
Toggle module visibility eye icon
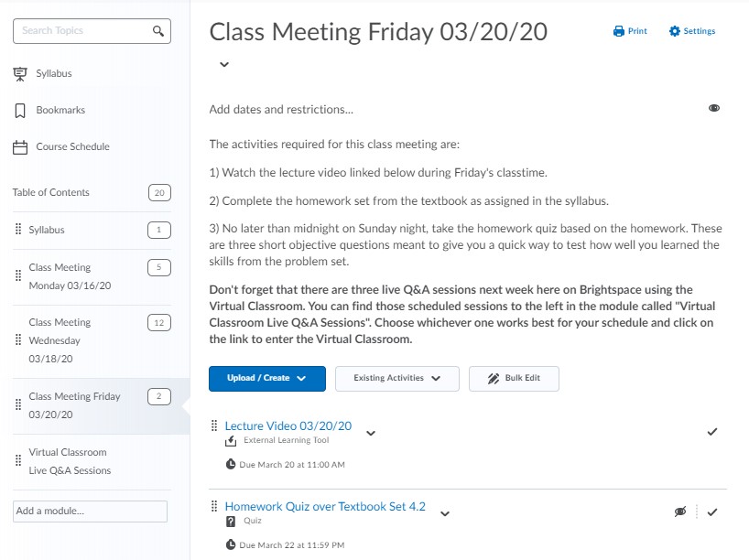click(x=714, y=108)
